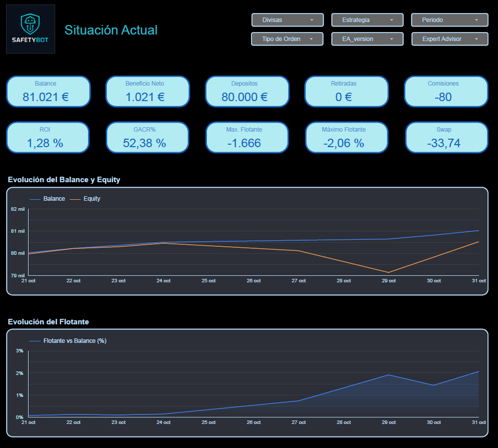
Task: Click the Flotante line endpoint at 31 oct
Action: pyautogui.click(x=478, y=371)
